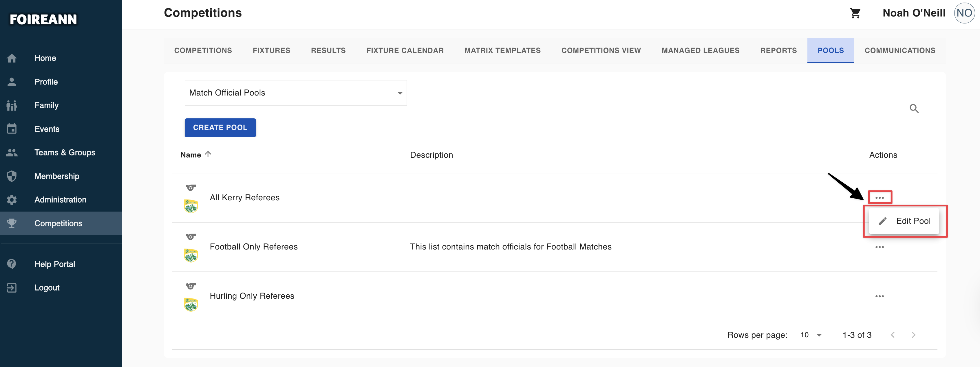Expand the Match Official Pools dropdown
Image resolution: width=980 pixels, height=367 pixels.
click(296, 93)
